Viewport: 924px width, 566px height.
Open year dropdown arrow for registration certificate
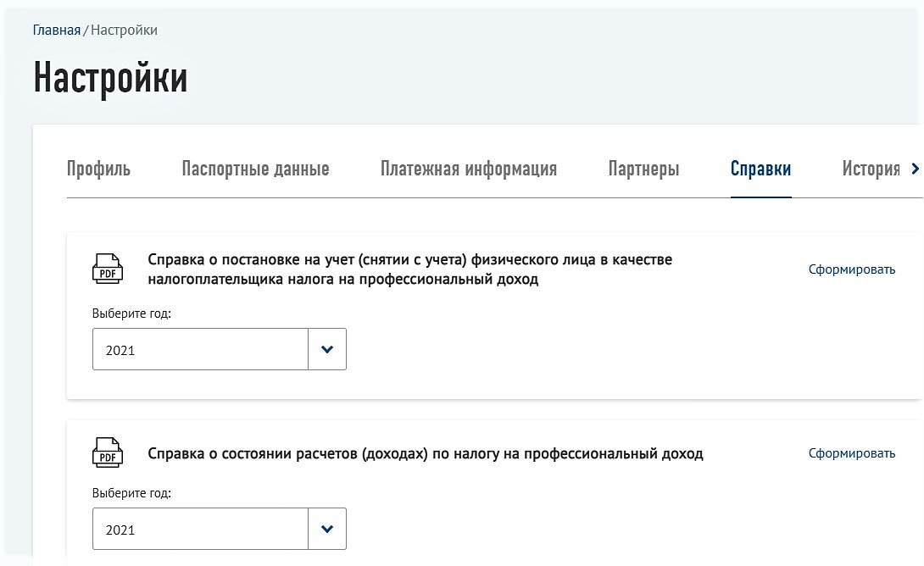(x=327, y=349)
